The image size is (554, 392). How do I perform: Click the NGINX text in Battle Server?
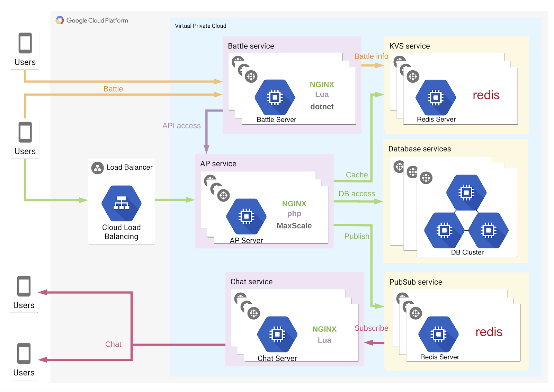pyautogui.click(x=322, y=85)
